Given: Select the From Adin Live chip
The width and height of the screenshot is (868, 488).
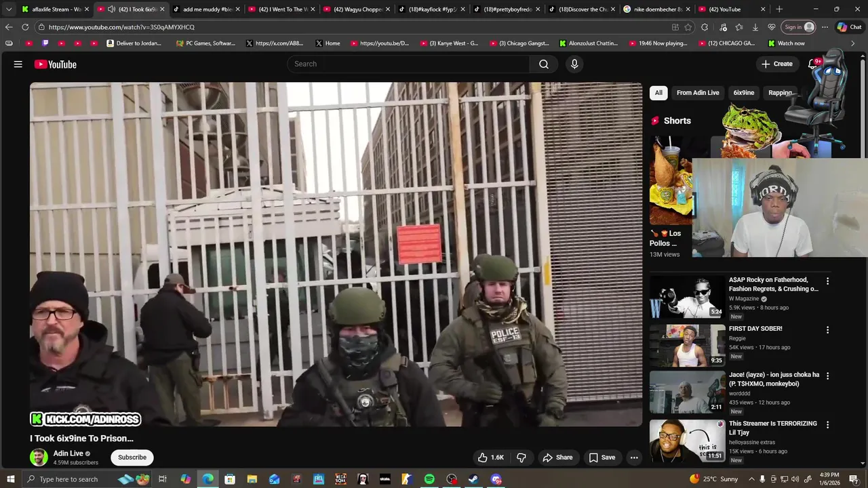Looking at the screenshot, I should (698, 93).
